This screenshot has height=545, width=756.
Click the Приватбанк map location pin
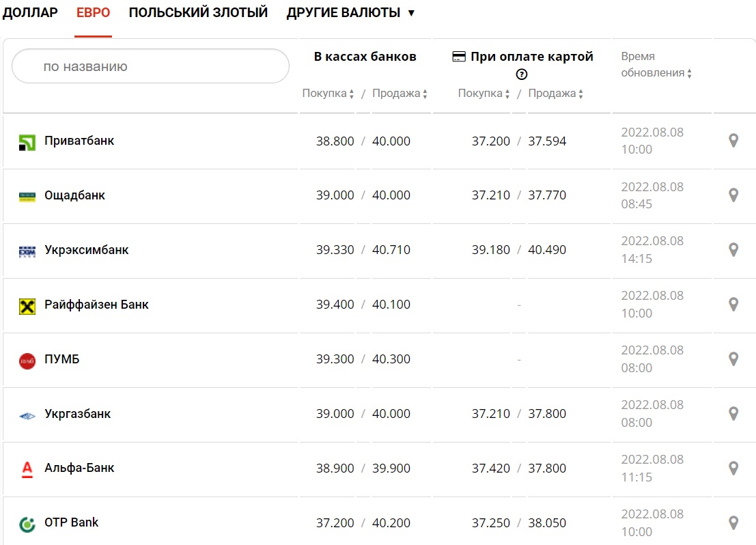733,141
